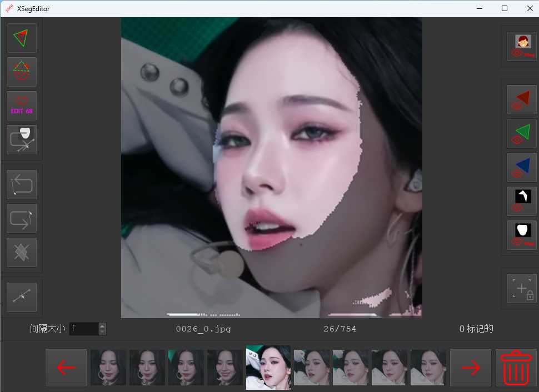Select the red dashed exclude-polygon tool
This screenshot has width=539, height=392.
click(x=21, y=72)
